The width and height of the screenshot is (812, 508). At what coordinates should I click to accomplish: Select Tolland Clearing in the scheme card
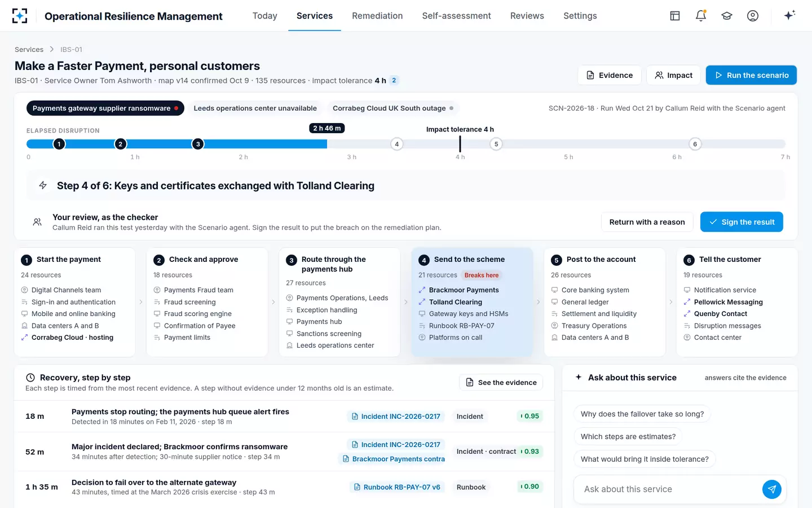[456, 302]
